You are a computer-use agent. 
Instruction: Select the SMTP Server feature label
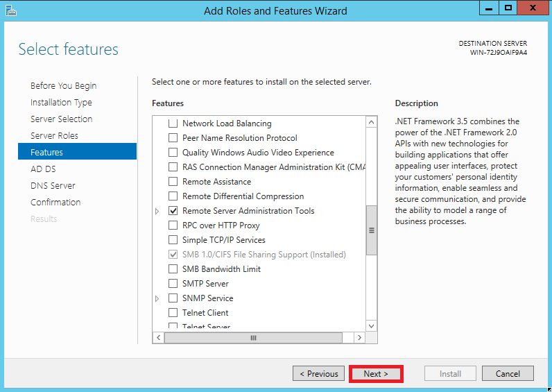pyautogui.click(x=205, y=284)
